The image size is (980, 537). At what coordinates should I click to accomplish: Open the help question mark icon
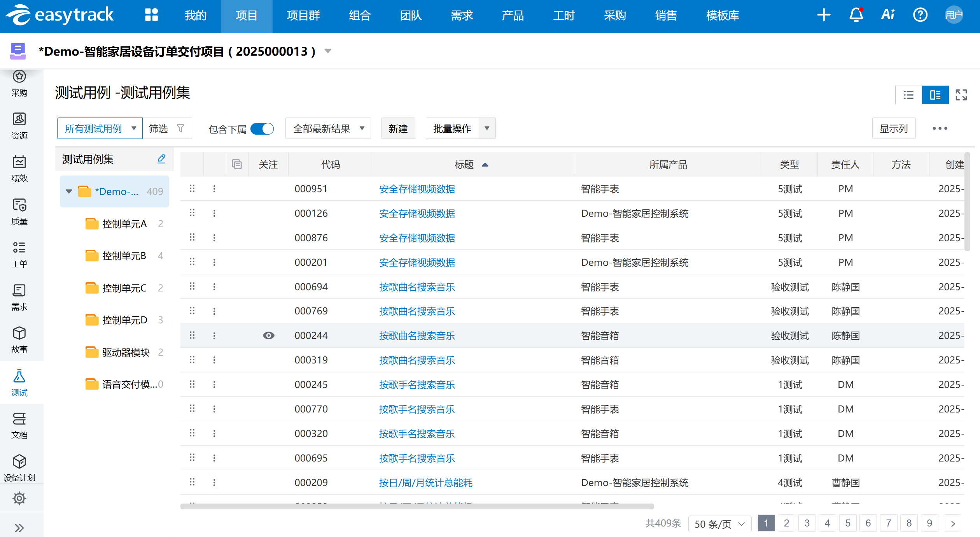pos(920,15)
